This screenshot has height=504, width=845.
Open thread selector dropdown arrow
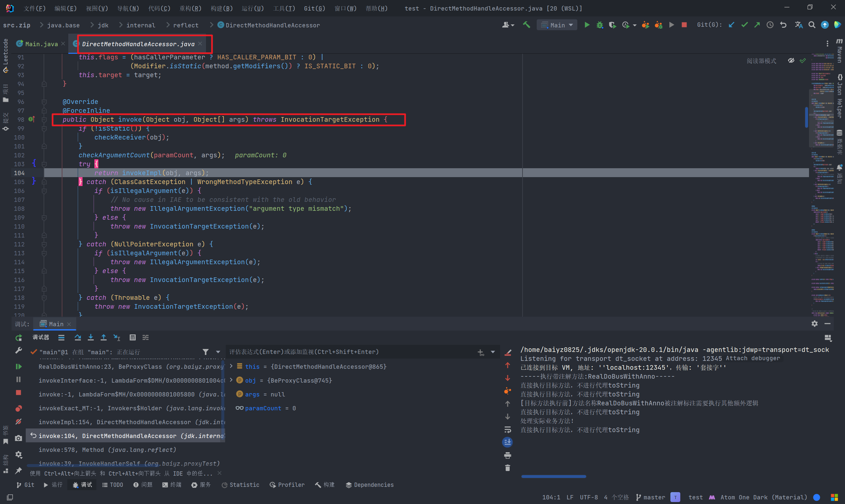click(218, 352)
